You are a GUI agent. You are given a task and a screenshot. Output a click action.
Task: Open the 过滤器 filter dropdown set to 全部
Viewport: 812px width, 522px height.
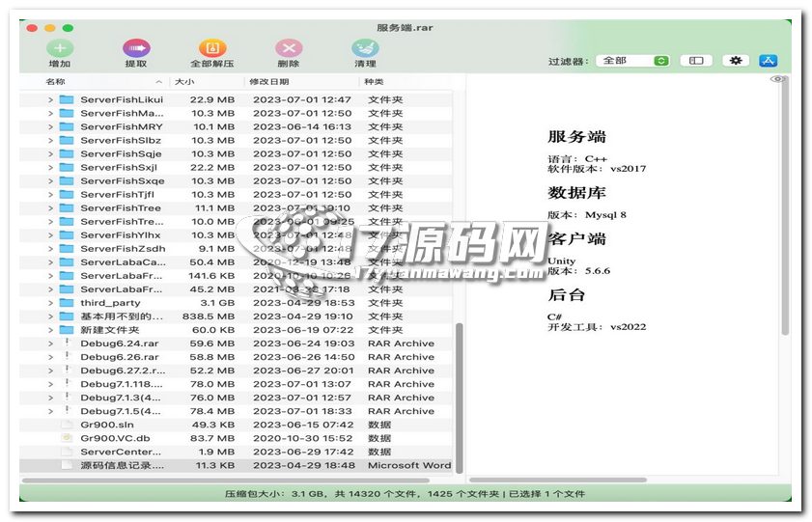[x=632, y=61]
